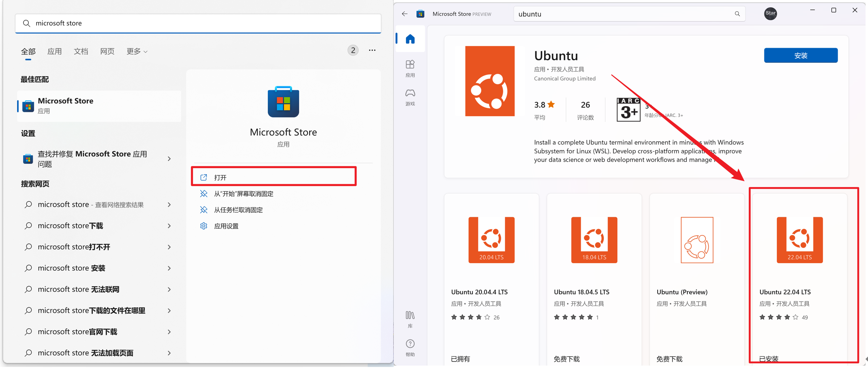Expand the 更多 filter dropdown
The image size is (868, 374).
137,51
